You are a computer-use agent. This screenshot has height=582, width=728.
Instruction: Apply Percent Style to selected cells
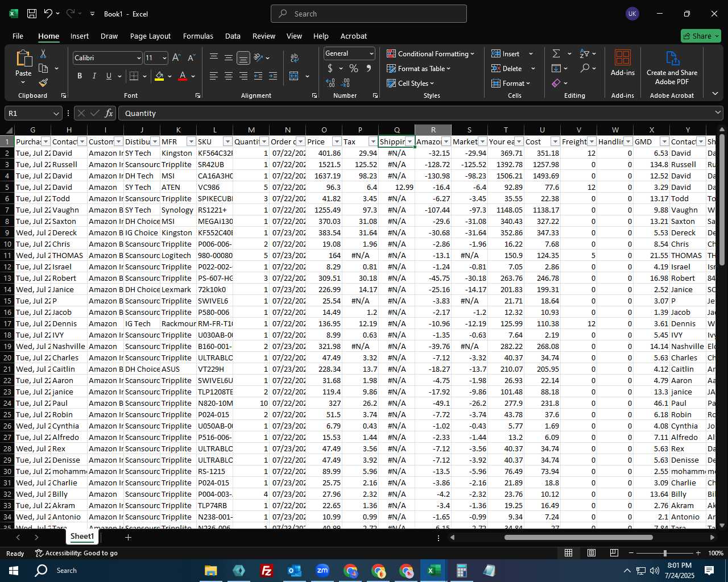point(354,68)
